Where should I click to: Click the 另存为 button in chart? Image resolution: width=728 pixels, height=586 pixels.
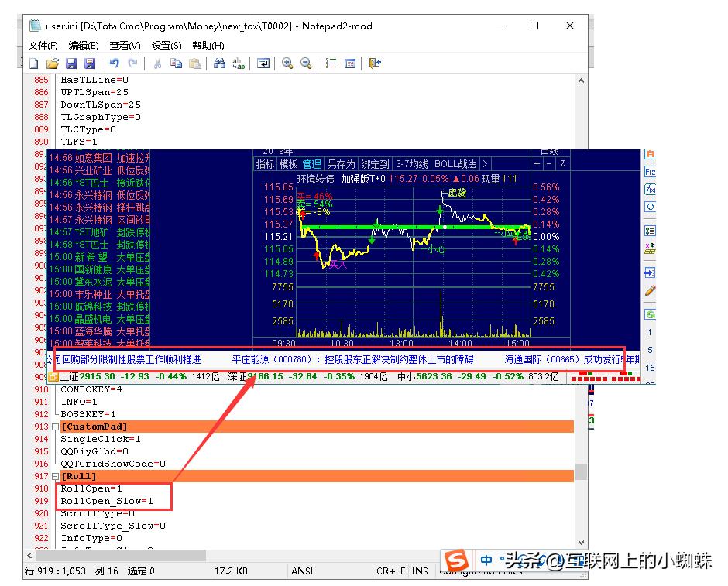341,164
